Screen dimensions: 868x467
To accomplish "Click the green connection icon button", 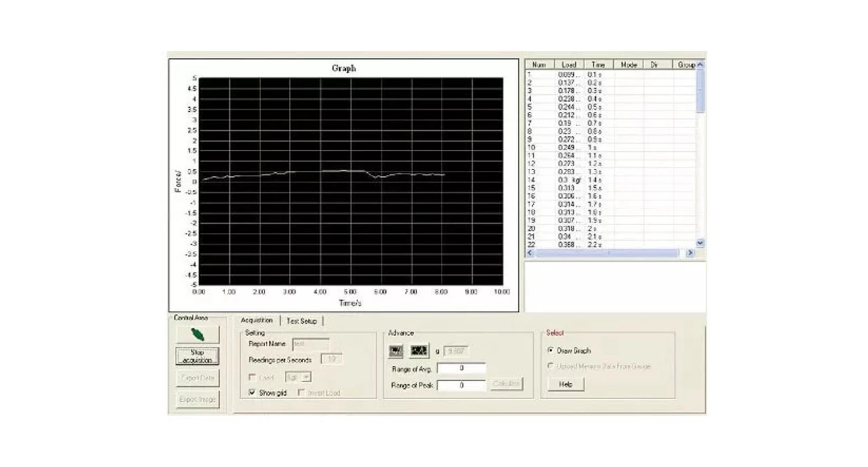I will [x=197, y=334].
